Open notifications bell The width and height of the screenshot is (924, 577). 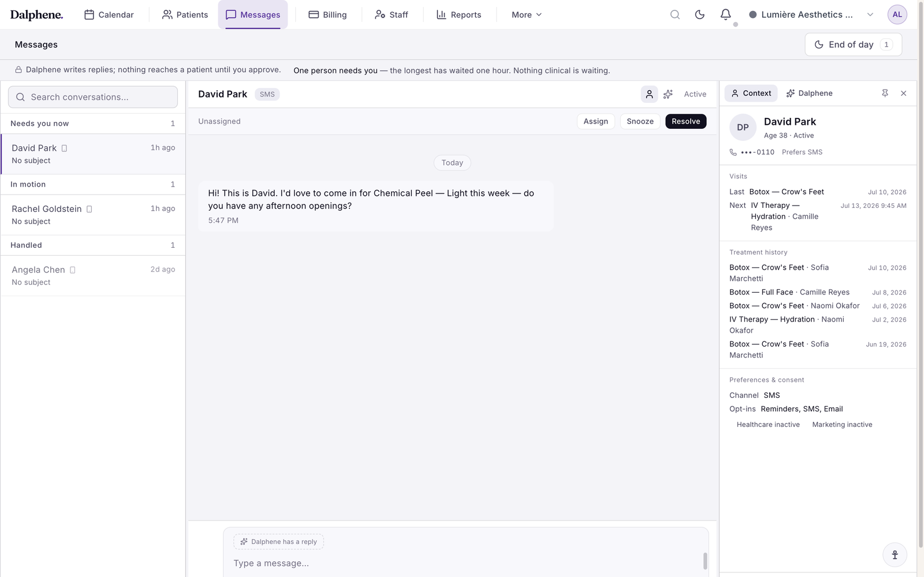coord(726,14)
